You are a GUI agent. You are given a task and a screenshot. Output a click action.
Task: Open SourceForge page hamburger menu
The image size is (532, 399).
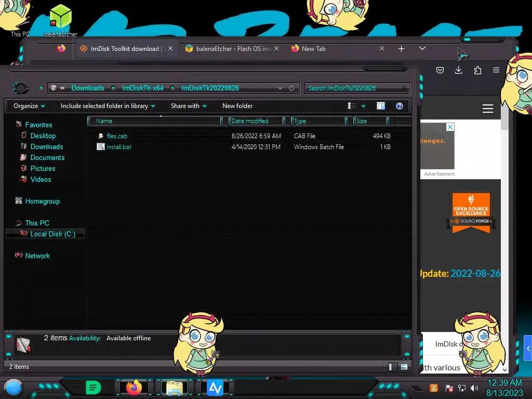pos(487,109)
